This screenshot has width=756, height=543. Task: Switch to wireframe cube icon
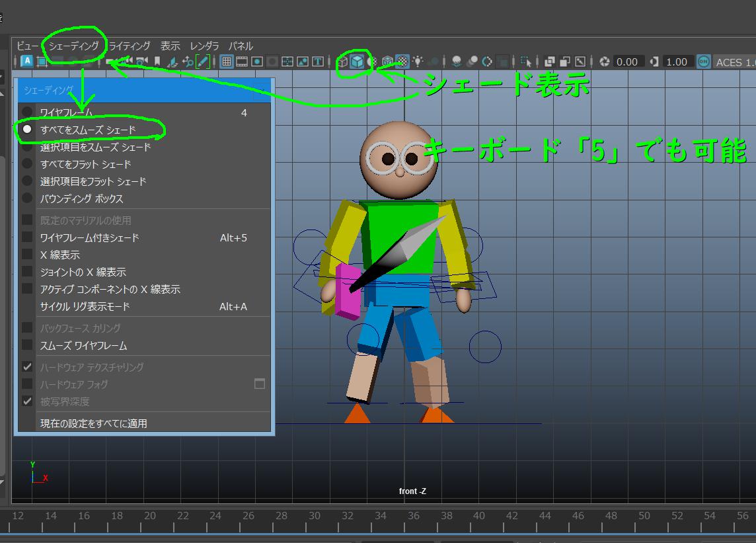click(x=343, y=62)
